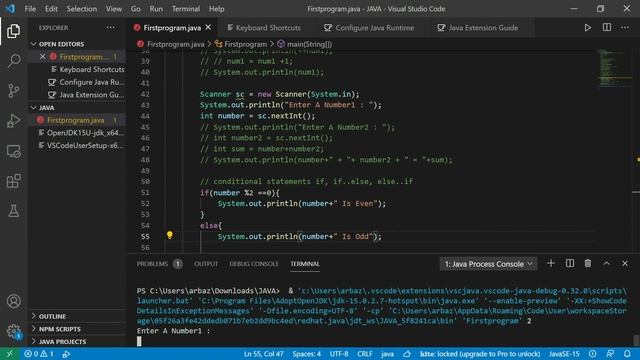
Task: Click JavaSE-15 runtime status item
Action: point(564,354)
